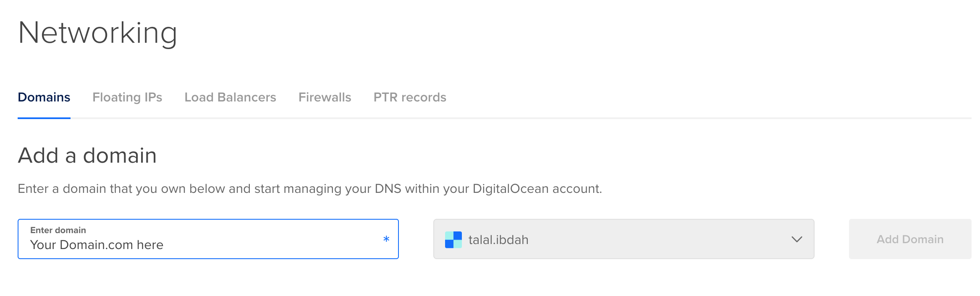Open the Load Balancers tab
The height and width of the screenshot is (296, 980).
[x=230, y=97]
